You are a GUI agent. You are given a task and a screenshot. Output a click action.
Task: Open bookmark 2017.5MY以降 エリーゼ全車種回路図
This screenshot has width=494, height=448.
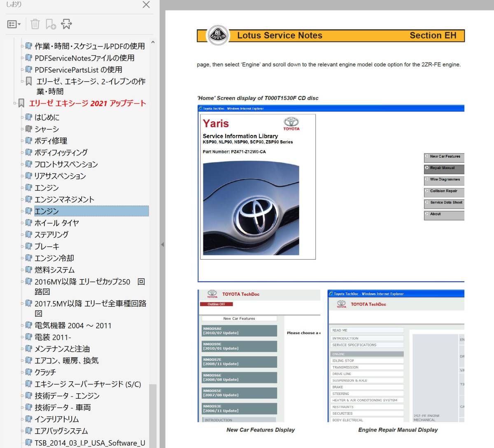click(x=91, y=308)
